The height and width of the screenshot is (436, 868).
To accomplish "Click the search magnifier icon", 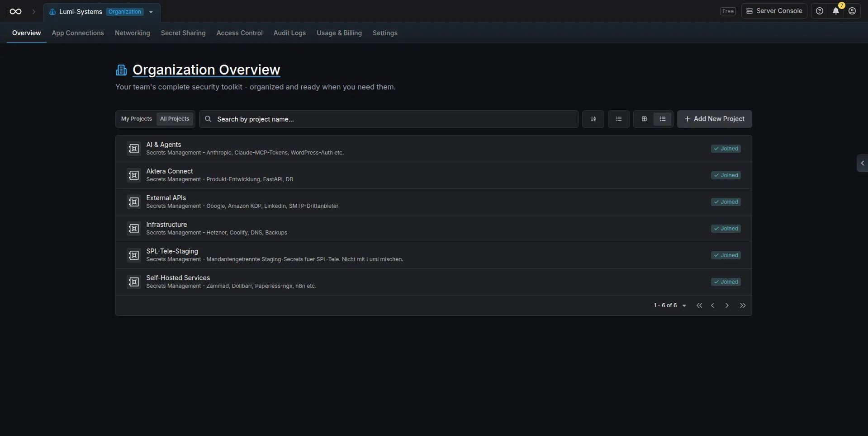I will (208, 119).
